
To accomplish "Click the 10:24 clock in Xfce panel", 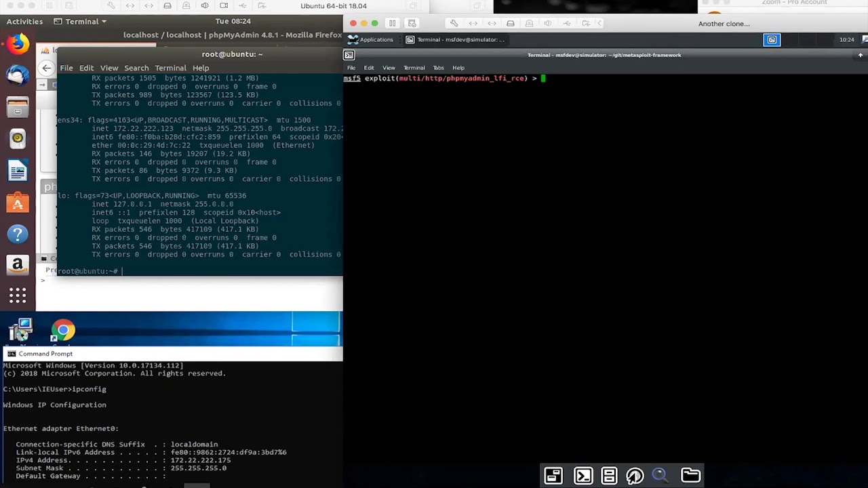I will click(846, 39).
